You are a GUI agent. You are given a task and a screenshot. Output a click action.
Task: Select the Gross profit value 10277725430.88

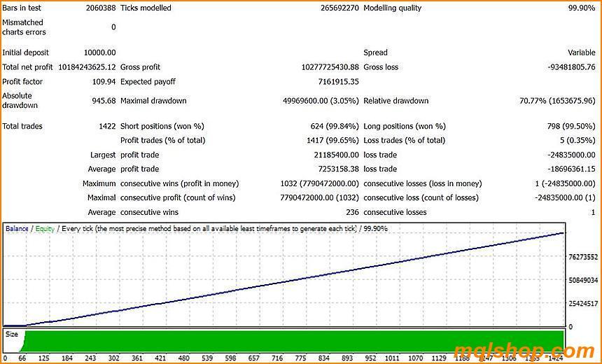330,67
